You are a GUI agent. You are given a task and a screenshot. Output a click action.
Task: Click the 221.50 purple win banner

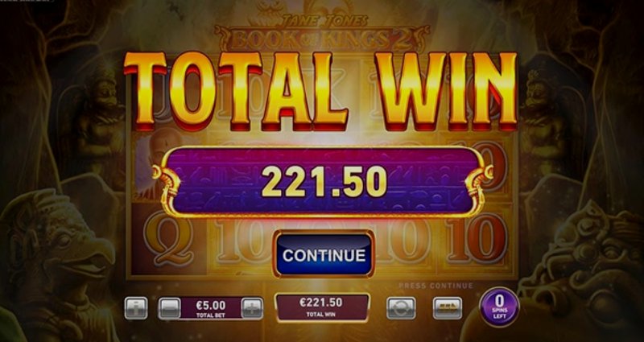323,183
